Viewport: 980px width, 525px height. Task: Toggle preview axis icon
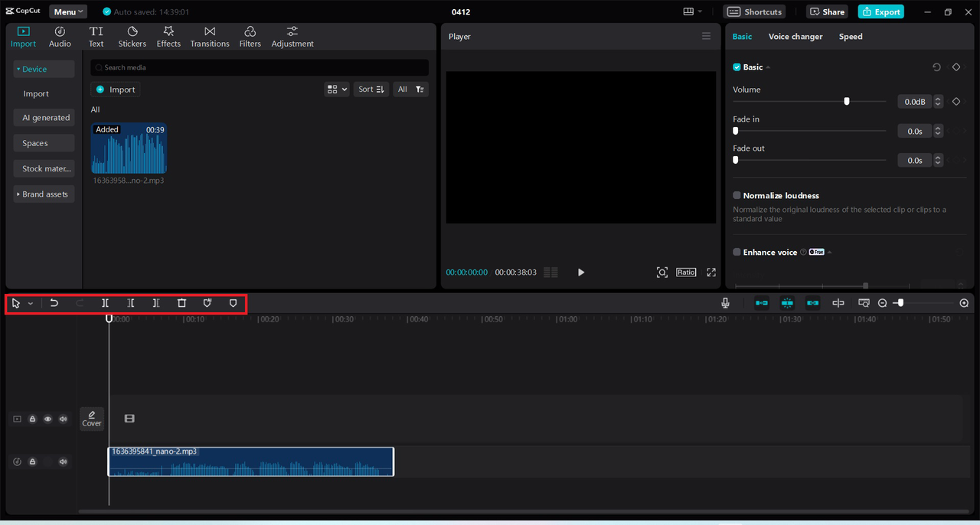(x=838, y=303)
